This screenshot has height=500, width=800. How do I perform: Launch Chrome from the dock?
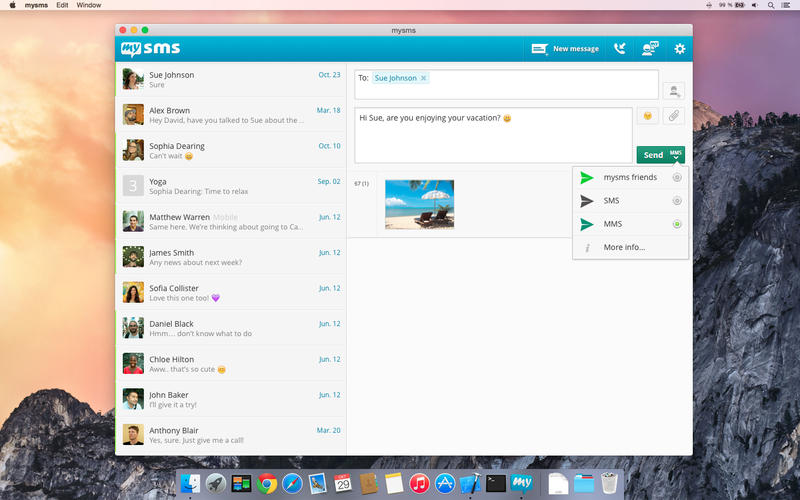(x=267, y=484)
